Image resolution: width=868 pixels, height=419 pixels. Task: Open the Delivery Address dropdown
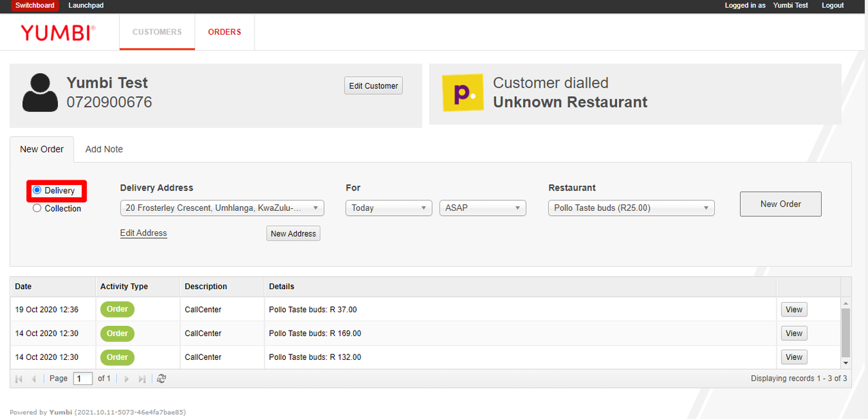point(222,208)
